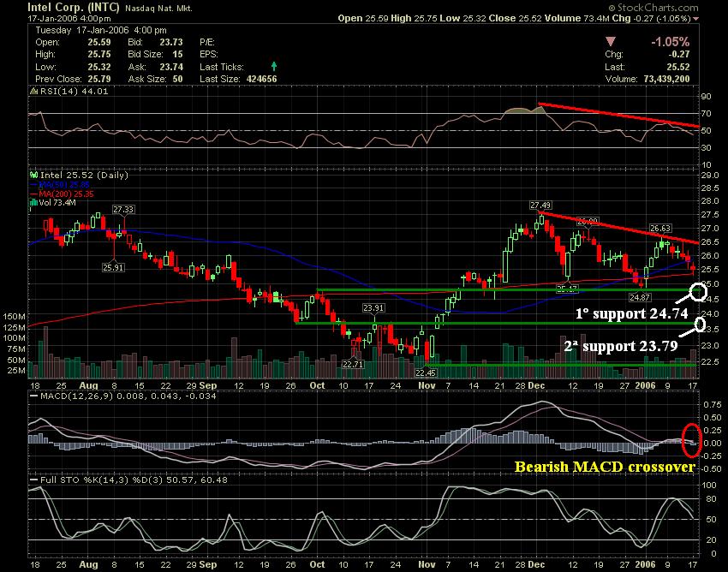The width and height of the screenshot is (728, 572).
Task: Click the High value 25.75 in the quote table
Action: coord(99,54)
